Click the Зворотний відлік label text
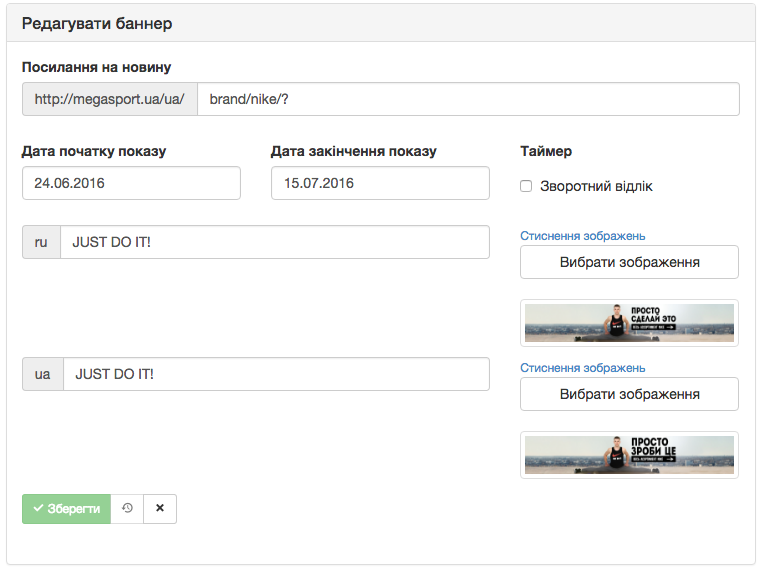The image size is (762, 570). pyautogui.click(x=596, y=186)
